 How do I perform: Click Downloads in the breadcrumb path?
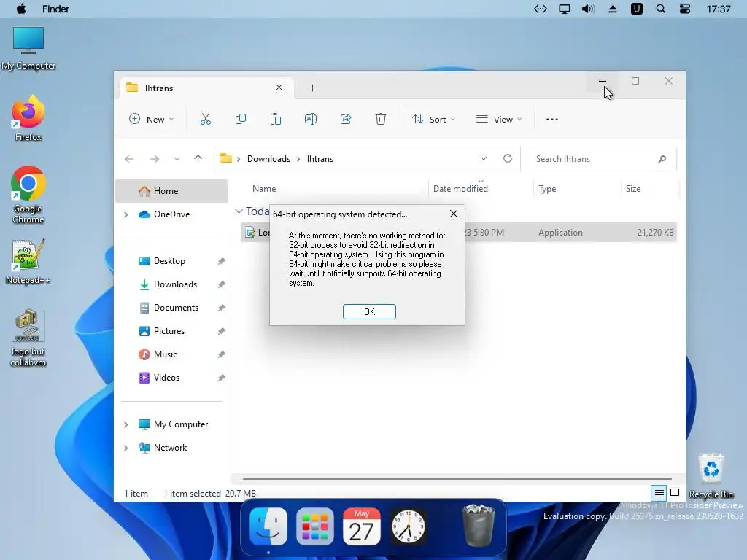268,159
